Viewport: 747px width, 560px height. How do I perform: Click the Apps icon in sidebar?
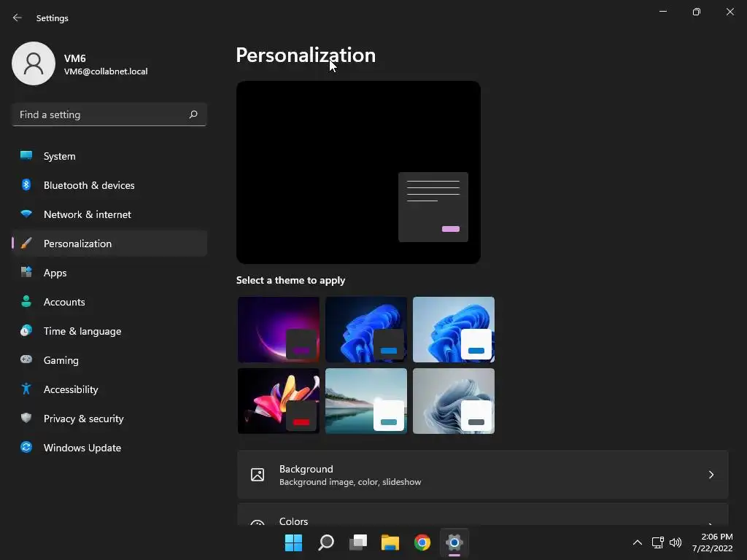click(26, 273)
